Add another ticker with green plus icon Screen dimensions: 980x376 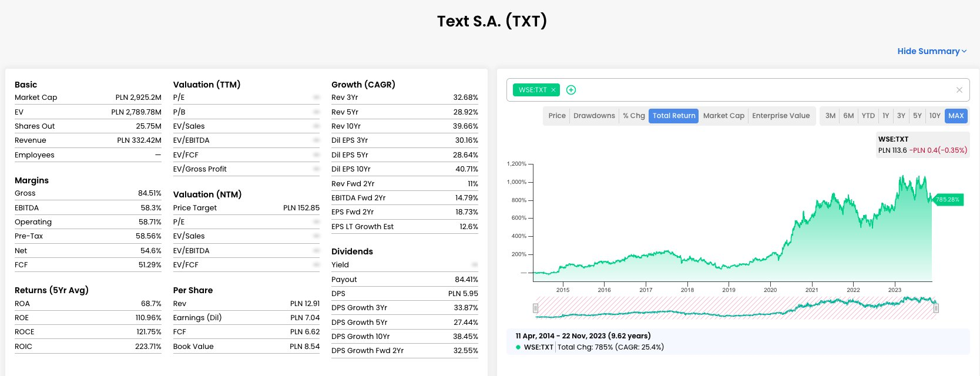pos(571,90)
